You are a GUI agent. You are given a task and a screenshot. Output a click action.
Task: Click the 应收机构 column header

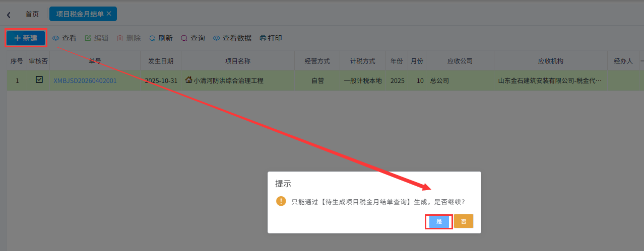coord(551,61)
